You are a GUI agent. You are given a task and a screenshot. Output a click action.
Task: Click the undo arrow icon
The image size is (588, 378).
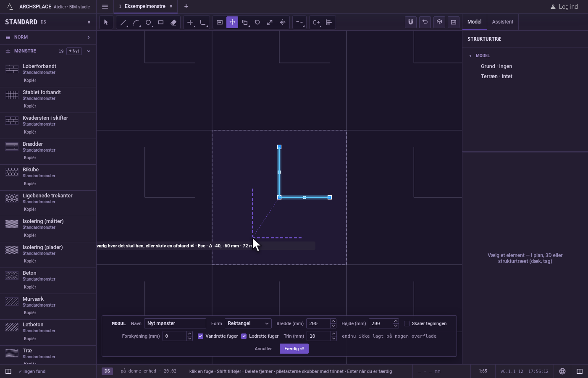tap(425, 22)
